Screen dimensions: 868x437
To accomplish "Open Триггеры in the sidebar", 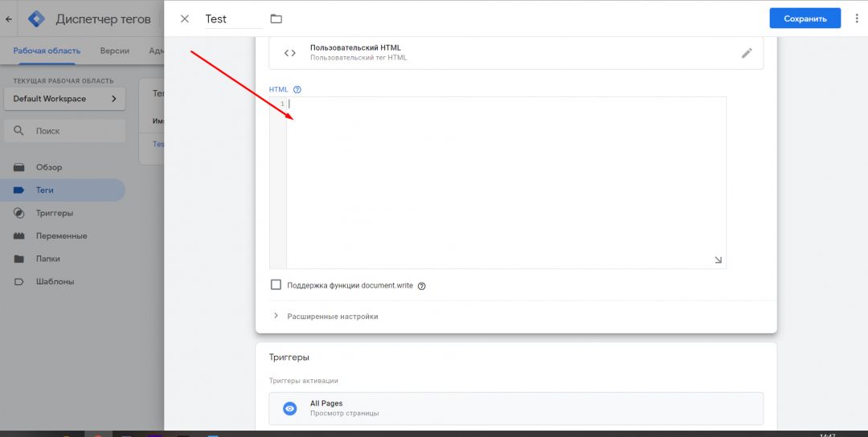I will (x=63, y=213).
